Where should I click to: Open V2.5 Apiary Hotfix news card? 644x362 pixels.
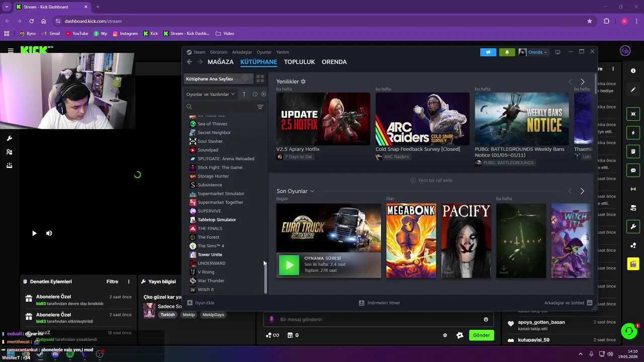pyautogui.click(x=323, y=119)
